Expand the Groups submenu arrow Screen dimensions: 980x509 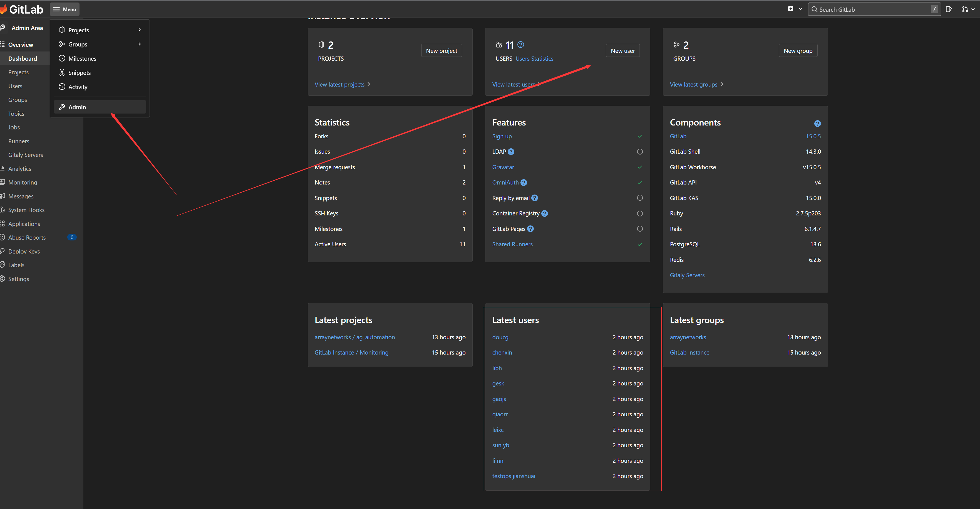pyautogui.click(x=140, y=44)
